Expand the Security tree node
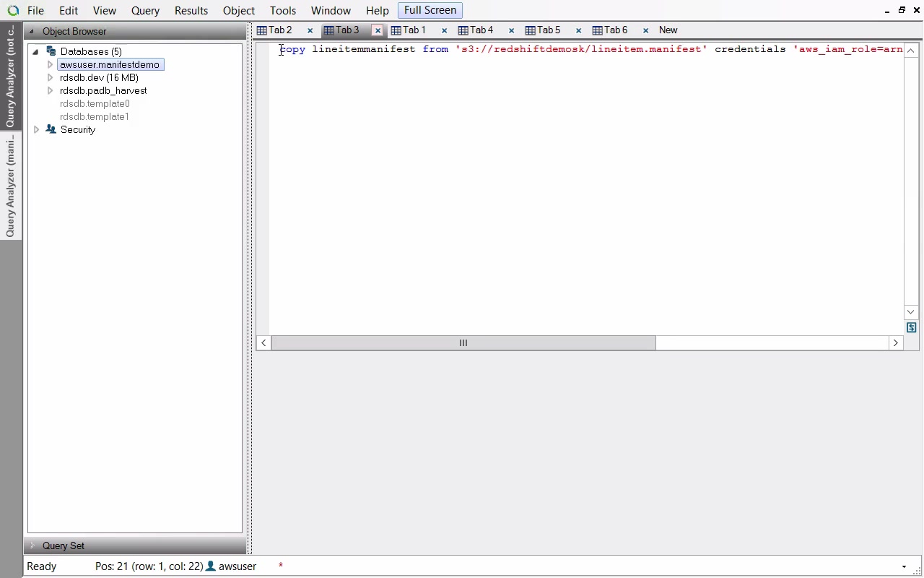The image size is (924, 578). tap(36, 129)
